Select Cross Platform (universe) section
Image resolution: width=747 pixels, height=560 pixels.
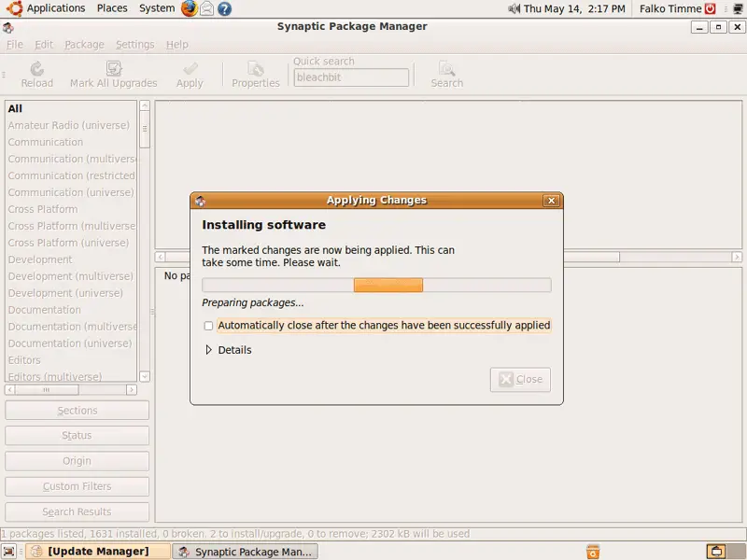[71, 243]
